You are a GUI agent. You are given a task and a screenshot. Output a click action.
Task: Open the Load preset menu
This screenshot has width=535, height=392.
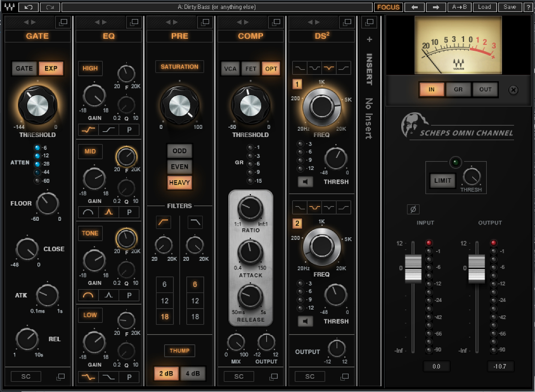(485, 7)
